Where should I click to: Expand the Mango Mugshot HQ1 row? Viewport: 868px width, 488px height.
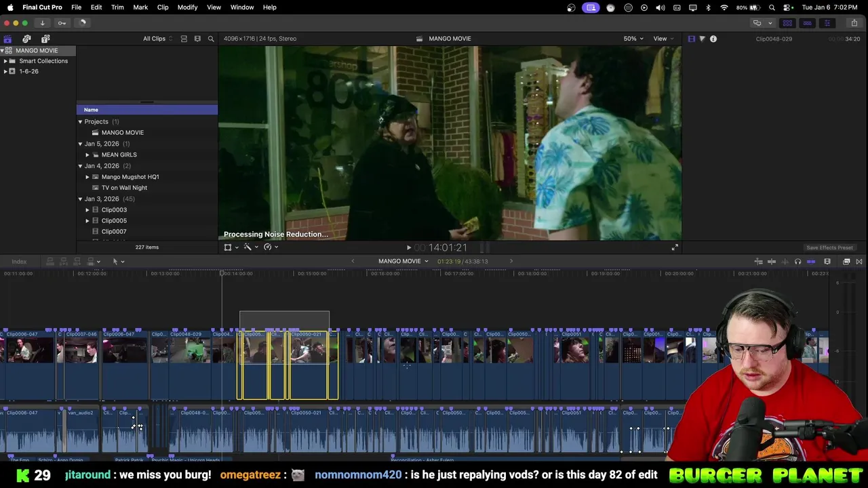pos(87,177)
